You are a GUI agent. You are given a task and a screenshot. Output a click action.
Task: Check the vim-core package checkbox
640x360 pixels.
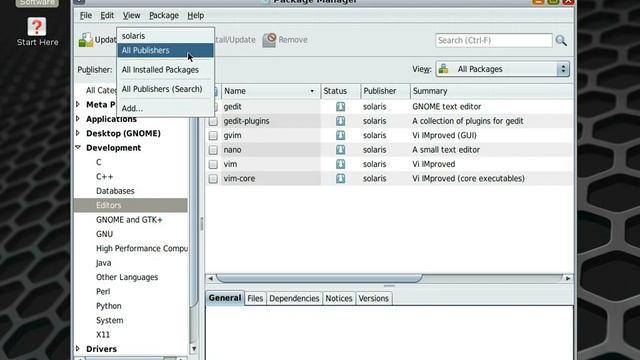point(213,178)
